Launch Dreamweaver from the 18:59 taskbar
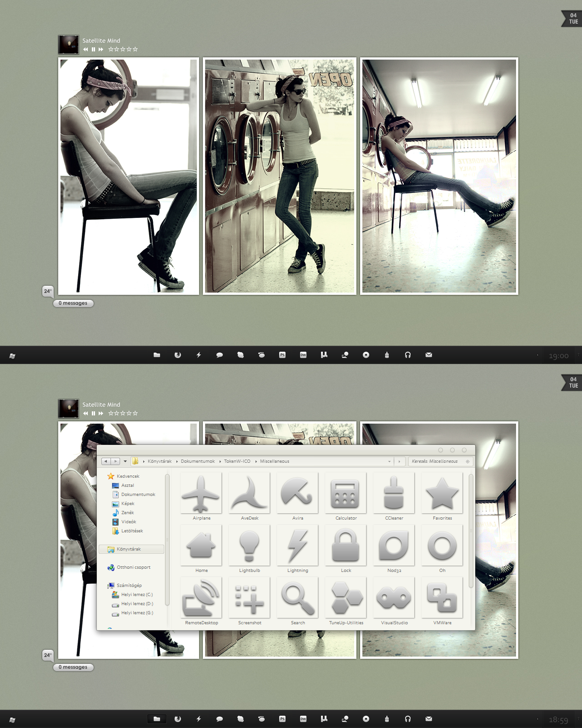 tap(303, 719)
